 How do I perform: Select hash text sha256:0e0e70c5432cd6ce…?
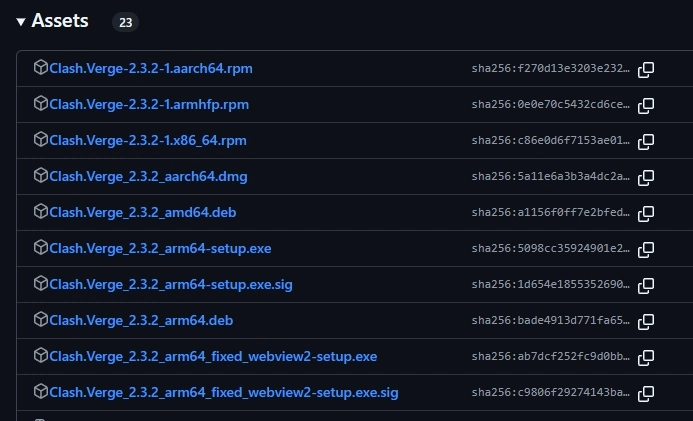[551, 105]
